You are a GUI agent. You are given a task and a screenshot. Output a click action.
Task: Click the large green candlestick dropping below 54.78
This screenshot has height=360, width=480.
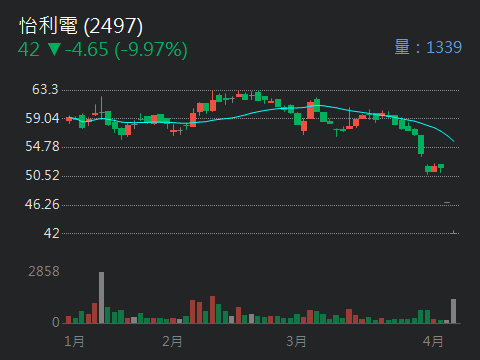pyautogui.click(x=421, y=145)
